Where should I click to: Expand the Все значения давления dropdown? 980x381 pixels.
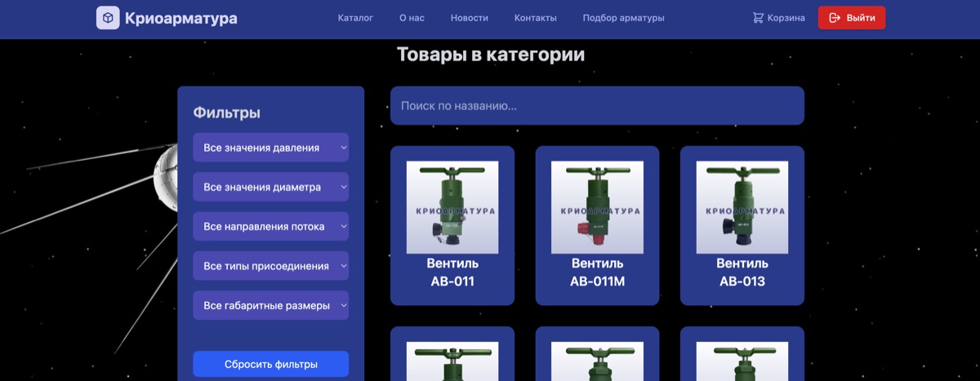pos(271,148)
